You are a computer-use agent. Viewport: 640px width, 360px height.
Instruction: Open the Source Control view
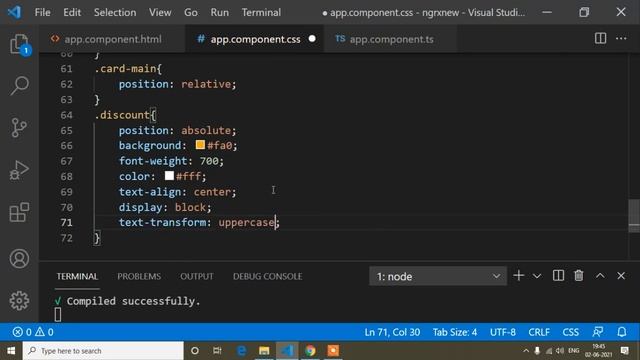(x=19, y=128)
